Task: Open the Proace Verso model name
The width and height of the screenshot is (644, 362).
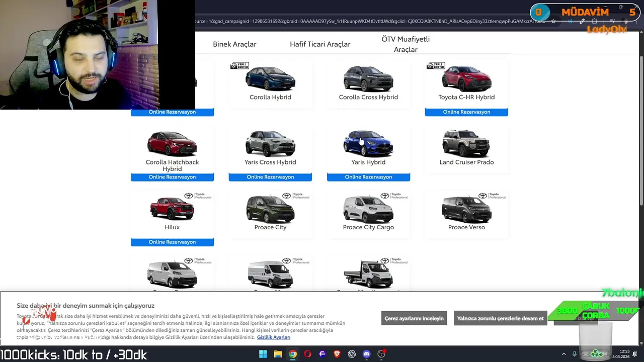Action: [x=466, y=227]
